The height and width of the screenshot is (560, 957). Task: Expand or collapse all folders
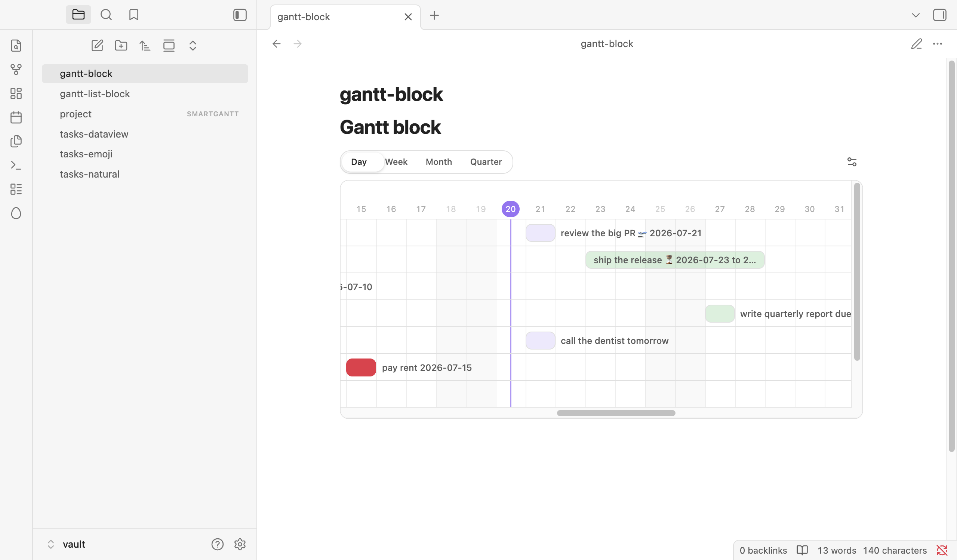click(193, 46)
